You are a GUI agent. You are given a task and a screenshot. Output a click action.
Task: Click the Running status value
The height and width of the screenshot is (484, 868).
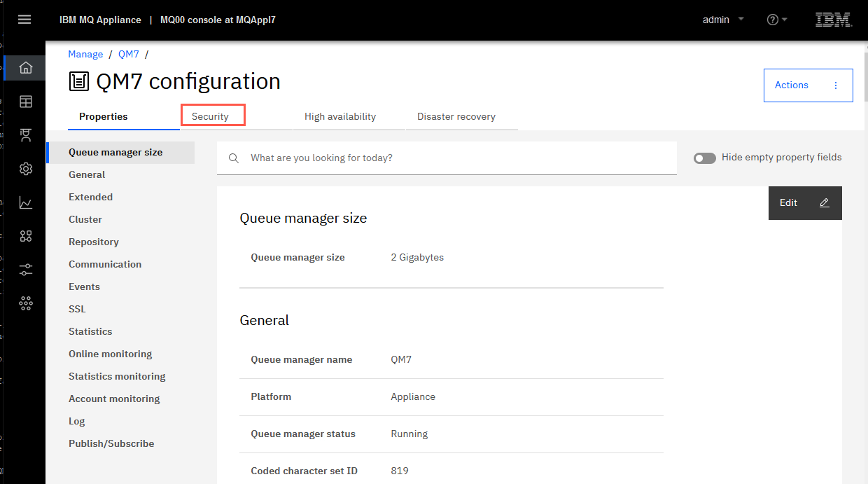tap(409, 434)
